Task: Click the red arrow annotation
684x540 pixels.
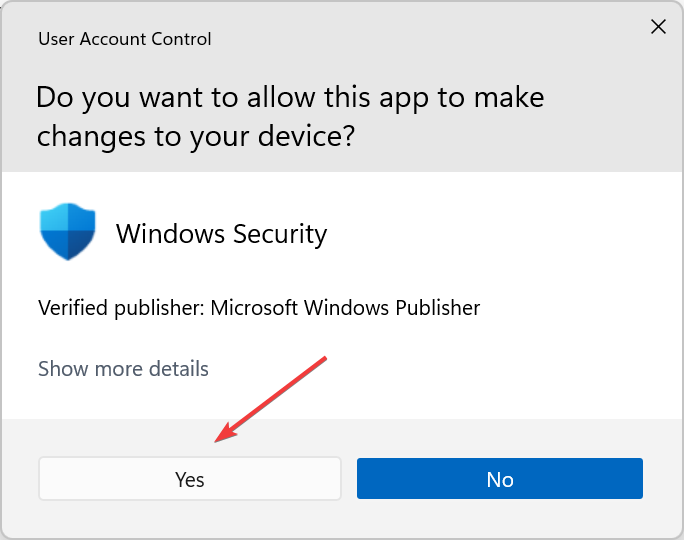Action: click(x=270, y=400)
